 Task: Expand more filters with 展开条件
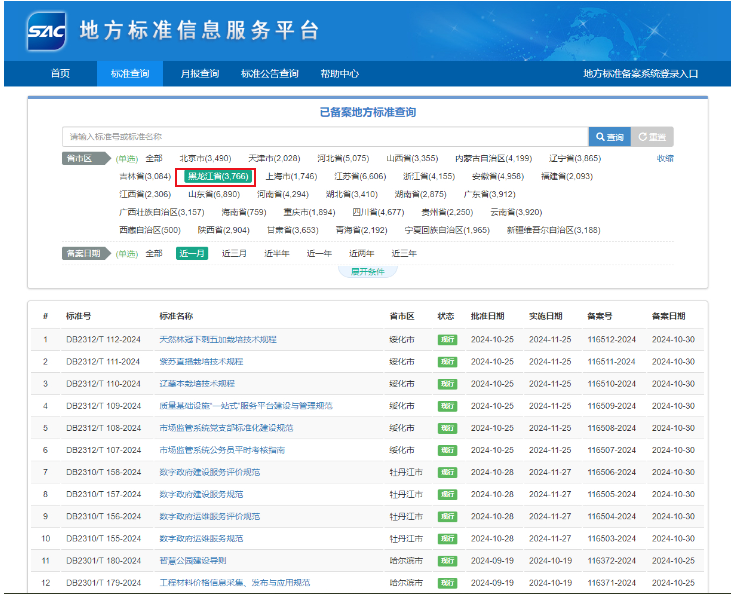tap(367, 272)
